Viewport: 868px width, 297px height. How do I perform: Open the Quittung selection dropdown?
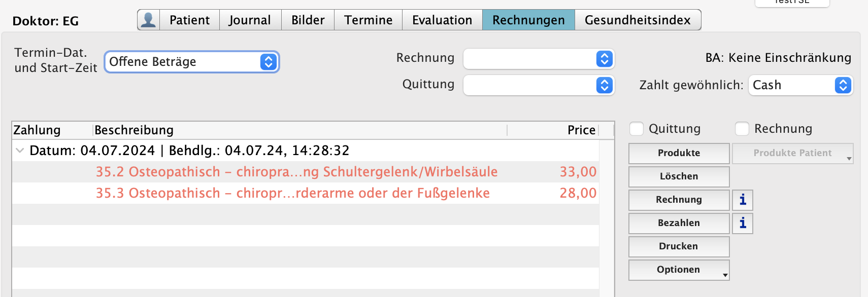point(539,85)
